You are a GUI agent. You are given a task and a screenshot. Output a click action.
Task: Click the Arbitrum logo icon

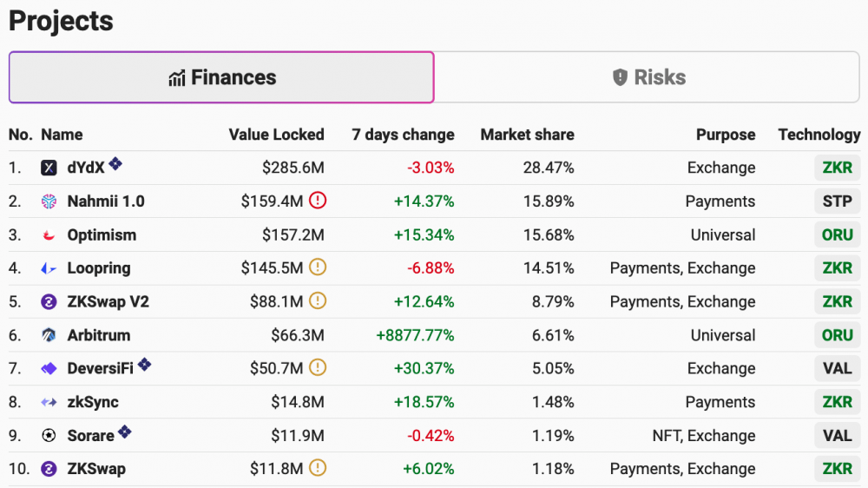(49, 335)
